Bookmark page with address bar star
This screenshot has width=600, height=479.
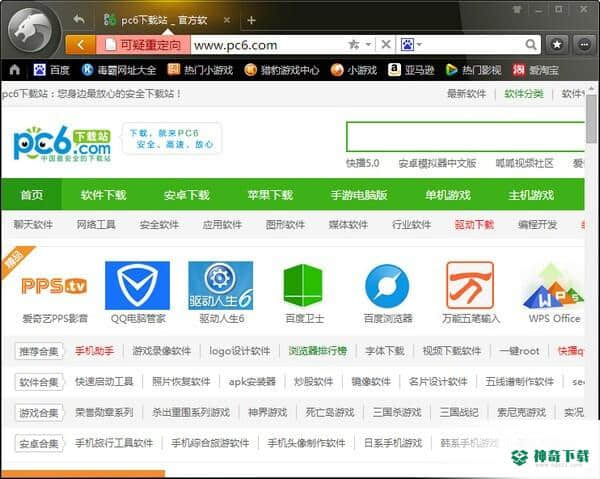(354, 45)
